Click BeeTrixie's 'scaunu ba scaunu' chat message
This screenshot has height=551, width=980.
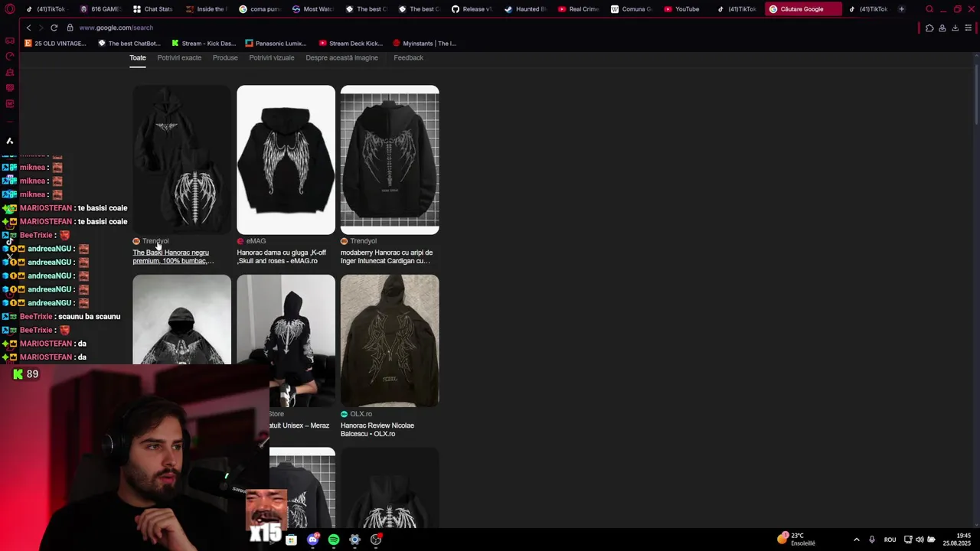89,317
